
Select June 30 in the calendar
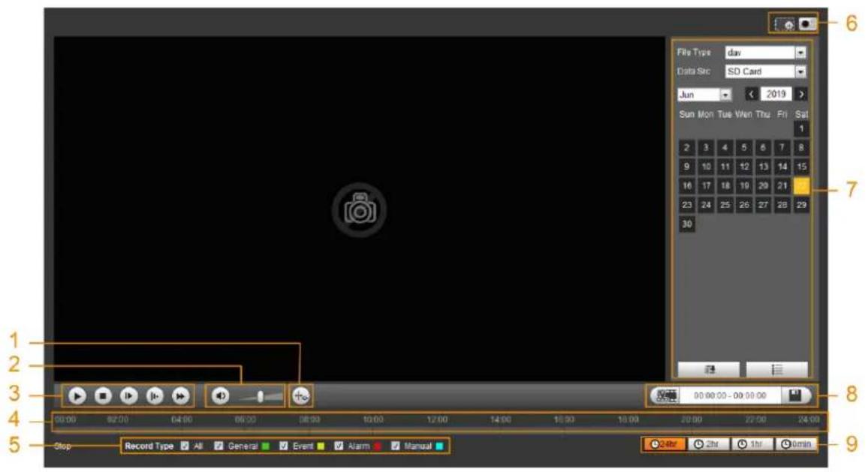[x=687, y=224]
